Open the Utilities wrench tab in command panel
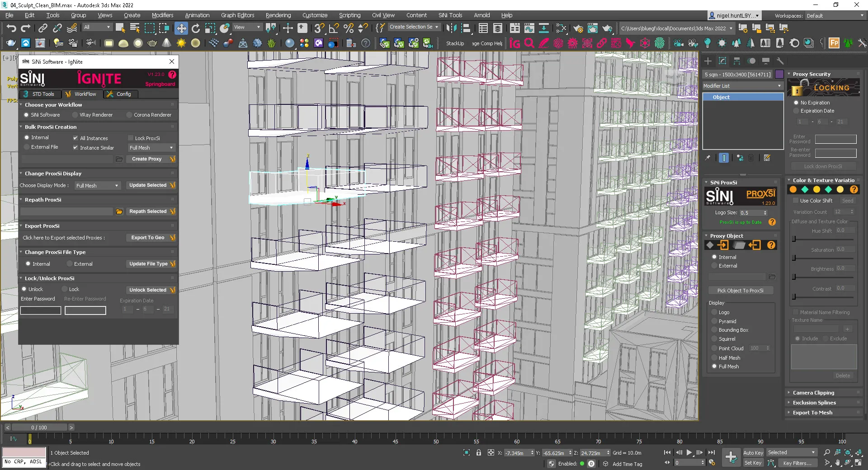This screenshot has width=868, height=470. pos(780,61)
